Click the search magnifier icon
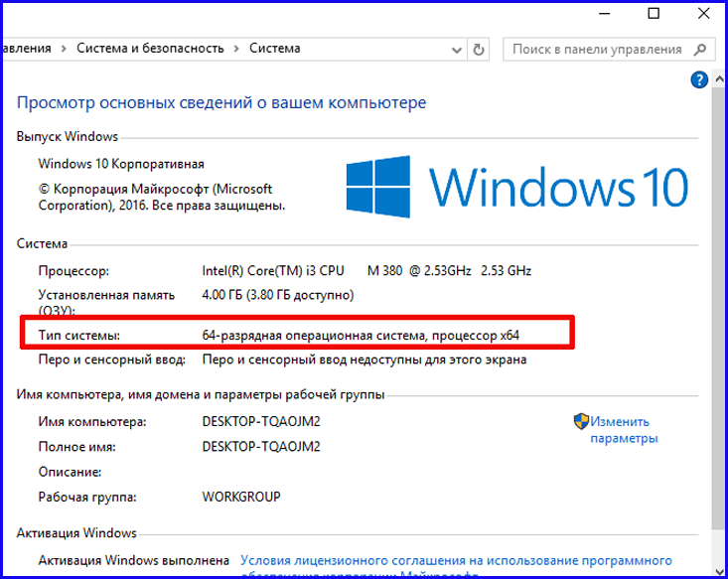This screenshot has width=728, height=579. click(x=700, y=50)
